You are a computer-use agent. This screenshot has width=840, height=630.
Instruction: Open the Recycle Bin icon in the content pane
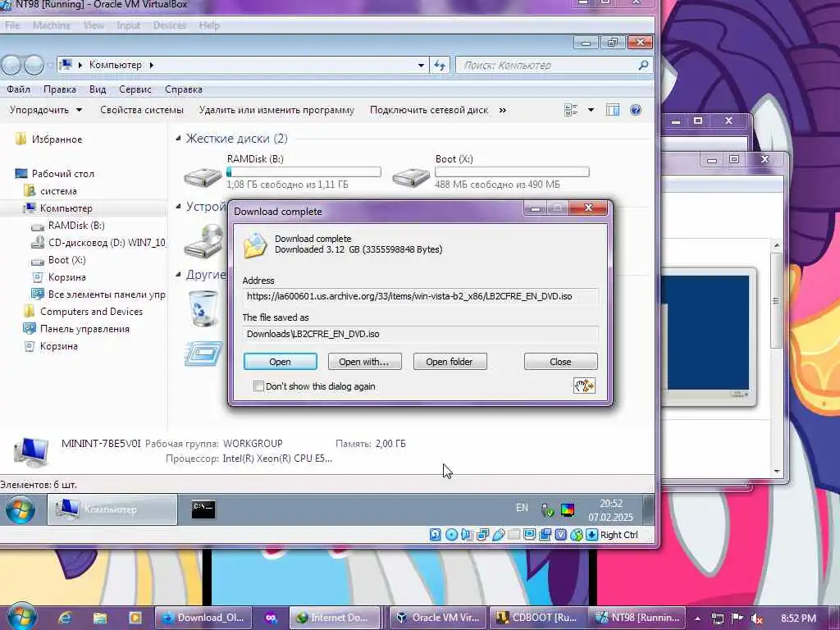click(x=203, y=309)
